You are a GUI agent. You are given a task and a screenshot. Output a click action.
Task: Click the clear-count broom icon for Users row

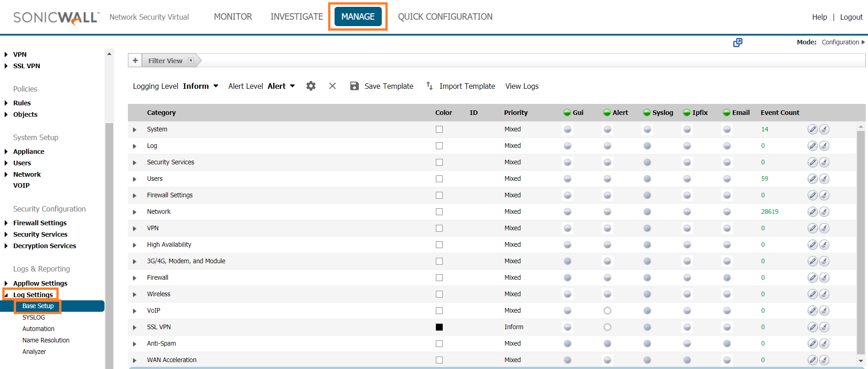(x=824, y=179)
